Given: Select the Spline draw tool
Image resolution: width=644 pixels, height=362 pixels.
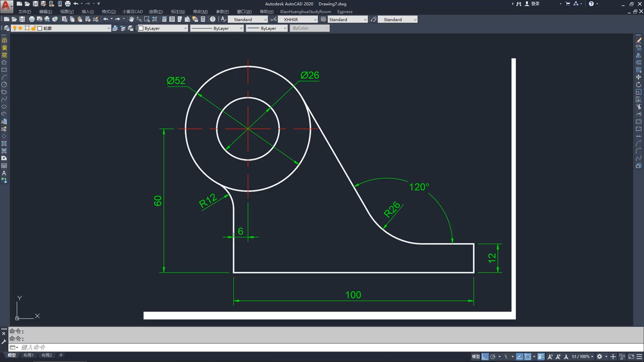Looking at the screenshot, I should click(x=4, y=99).
